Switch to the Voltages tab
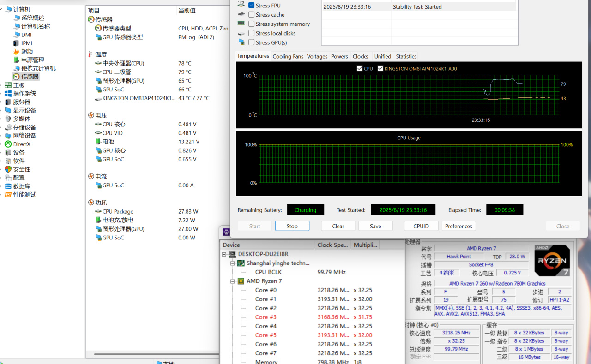Viewport: 591px width, 364px height. (x=317, y=56)
